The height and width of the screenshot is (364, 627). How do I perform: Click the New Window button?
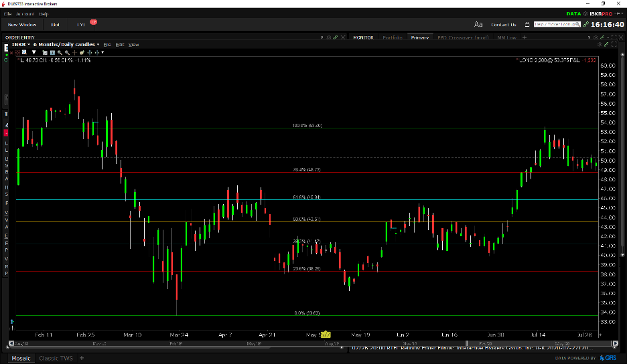pyautogui.click(x=21, y=24)
